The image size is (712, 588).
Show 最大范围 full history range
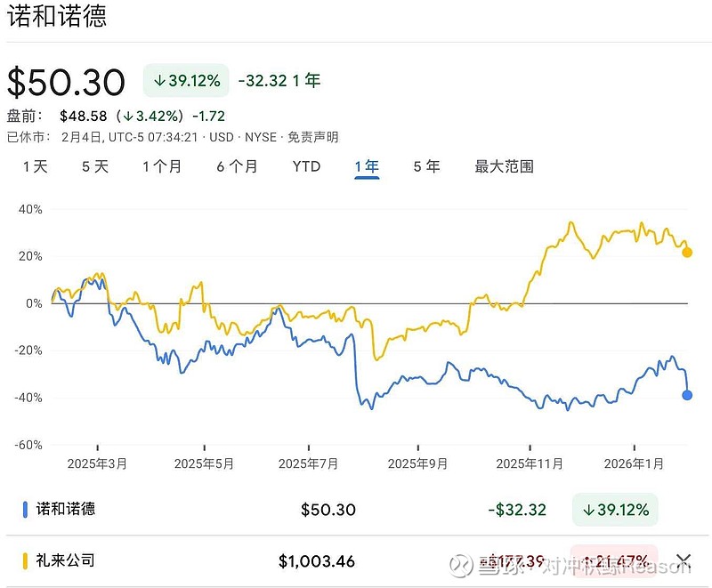coord(504,166)
